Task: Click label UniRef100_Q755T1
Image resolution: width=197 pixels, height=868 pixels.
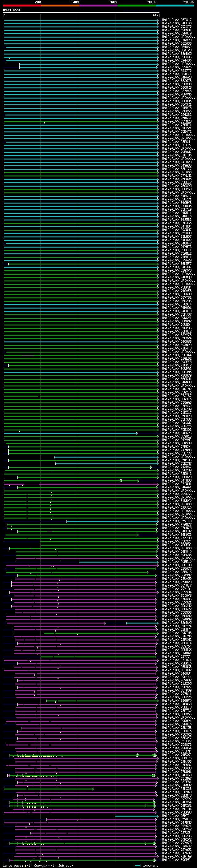Action: [176, 125]
